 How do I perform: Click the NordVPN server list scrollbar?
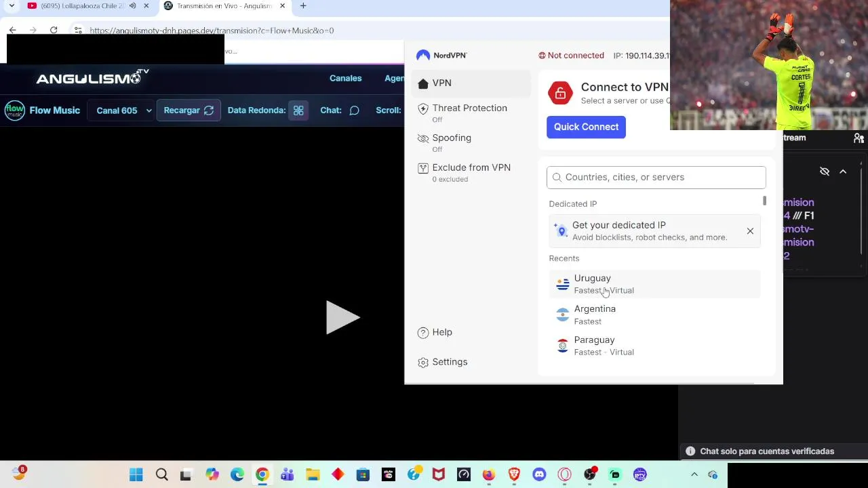tap(764, 201)
